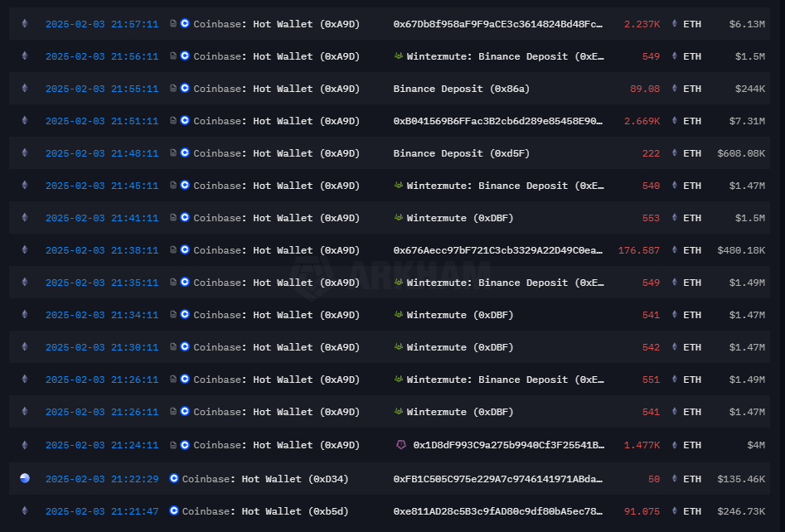
Task: Click the contract document icon in the 21:51:11 row
Action: [x=172, y=121]
